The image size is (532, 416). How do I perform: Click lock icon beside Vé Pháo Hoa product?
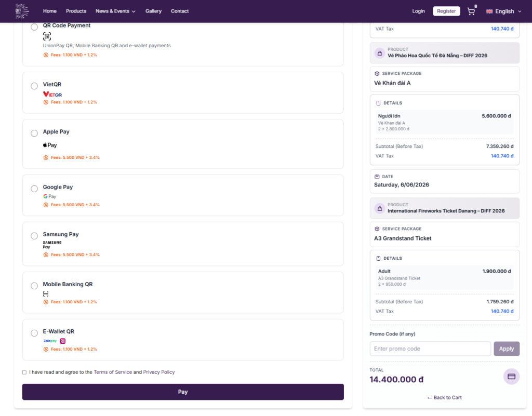click(x=380, y=53)
